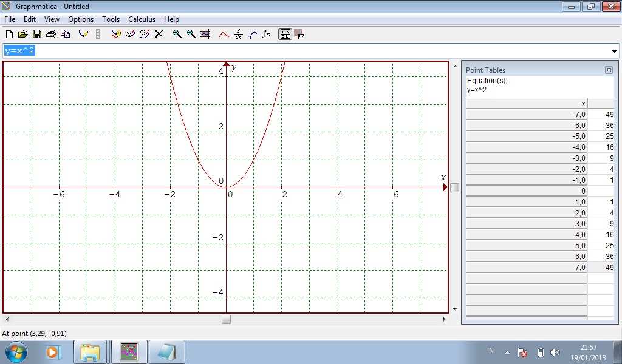Open the View menu
This screenshot has width=622, height=364.
coord(52,19)
